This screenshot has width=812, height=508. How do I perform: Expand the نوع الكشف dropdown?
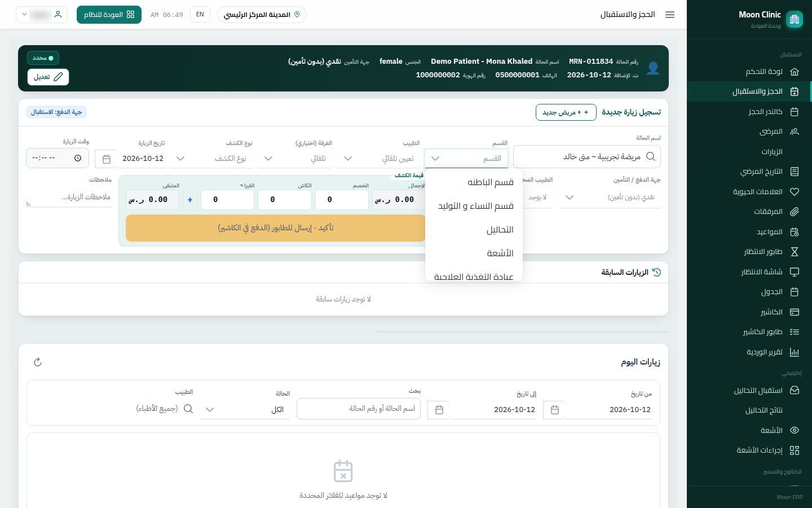pyautogui.click(x=215, y=159)
